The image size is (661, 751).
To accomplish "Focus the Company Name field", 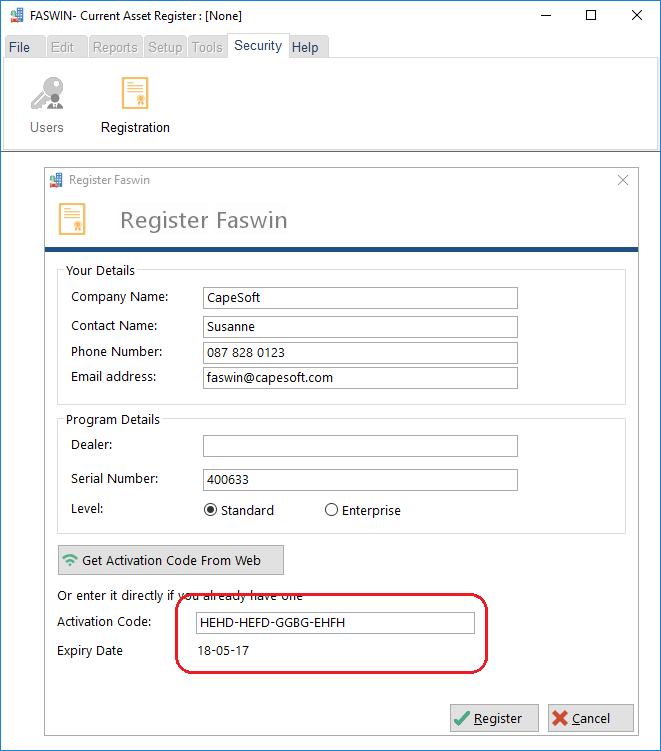I will [x=360, y=298].
